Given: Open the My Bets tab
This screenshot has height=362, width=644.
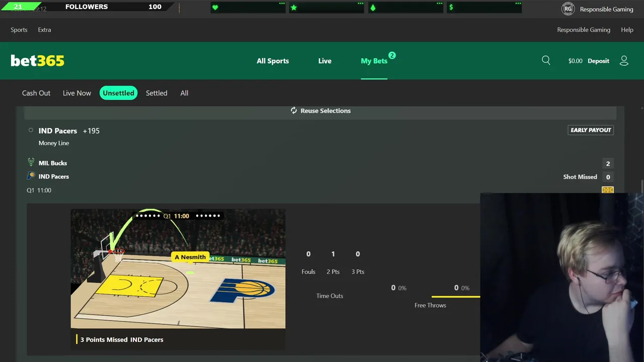Looking at the screenshot, I should [x=374, y=61].
